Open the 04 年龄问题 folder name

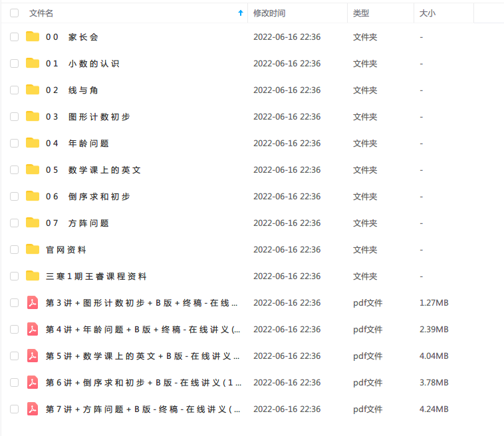coord(77,144)
